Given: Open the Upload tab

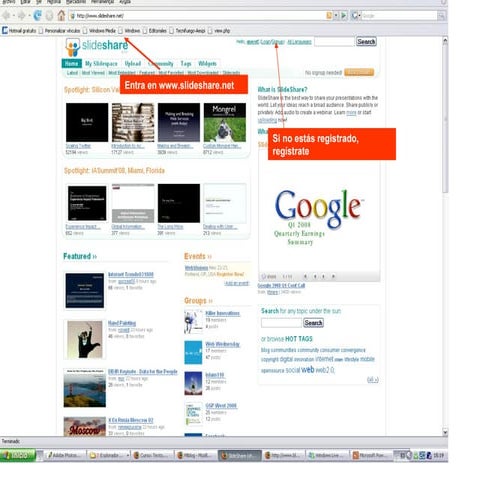Looking at the screenshot, I should (133, 63).
